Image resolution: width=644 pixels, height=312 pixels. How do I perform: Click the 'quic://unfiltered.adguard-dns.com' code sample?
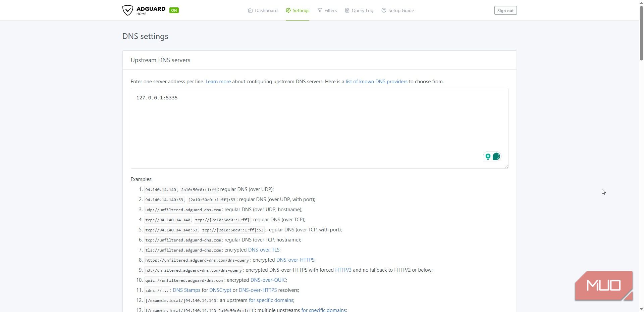pyautogui.click(x=184, y=280)
